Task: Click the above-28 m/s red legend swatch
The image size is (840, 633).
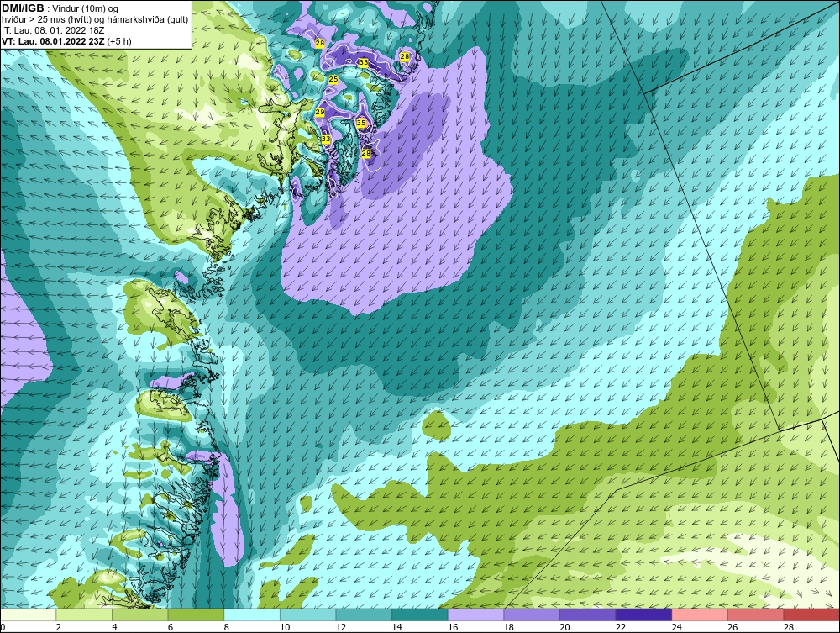Action: pyautogui.click(x=811, y=615)
